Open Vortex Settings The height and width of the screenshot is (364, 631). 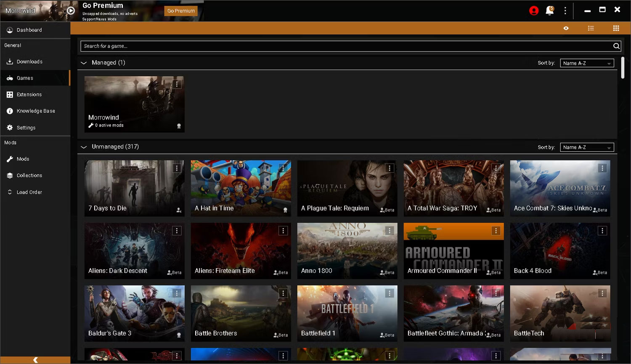(x=26, y=127)
